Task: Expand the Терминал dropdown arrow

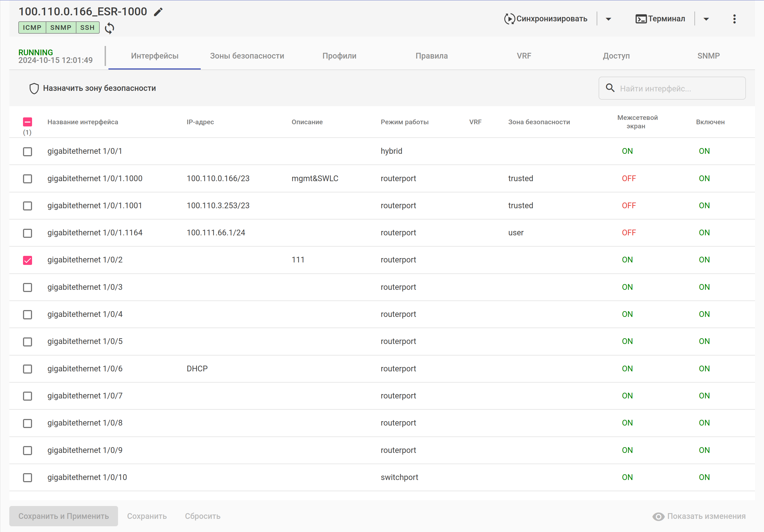Action: 706,19
